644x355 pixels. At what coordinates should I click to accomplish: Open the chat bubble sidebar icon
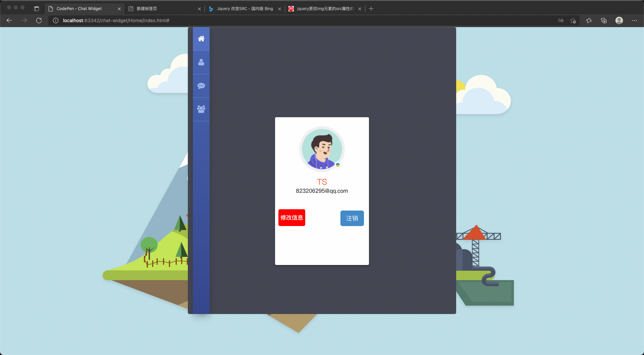coord(201,86)
